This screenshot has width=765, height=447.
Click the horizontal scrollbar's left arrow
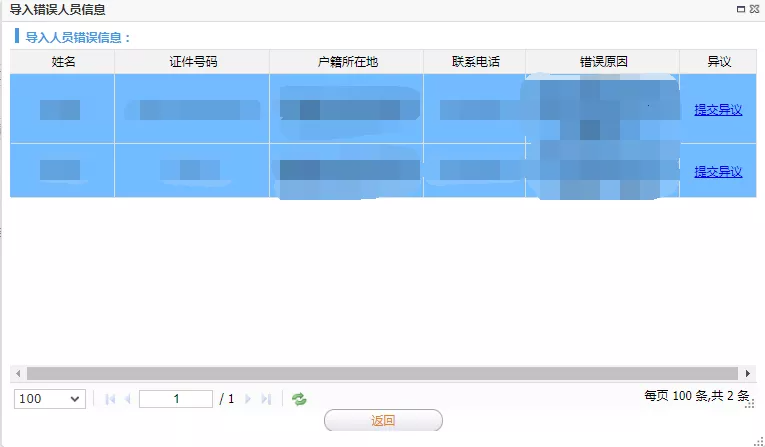(x=17, y=373)
